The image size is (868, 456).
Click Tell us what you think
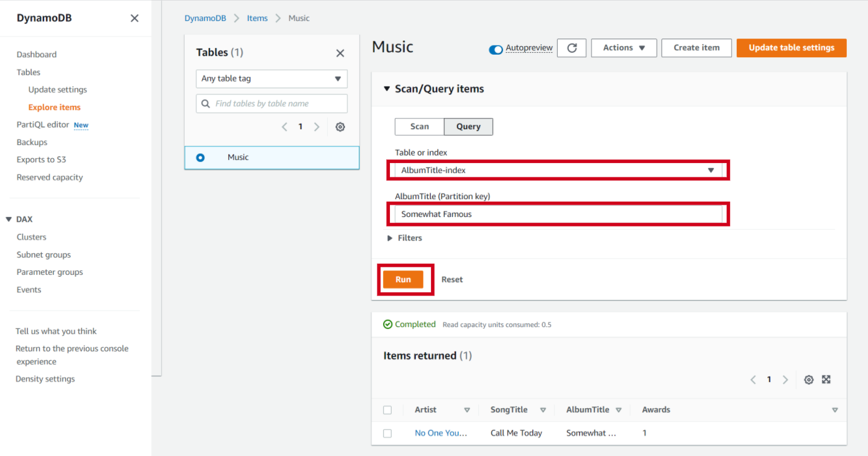point(56,332)
